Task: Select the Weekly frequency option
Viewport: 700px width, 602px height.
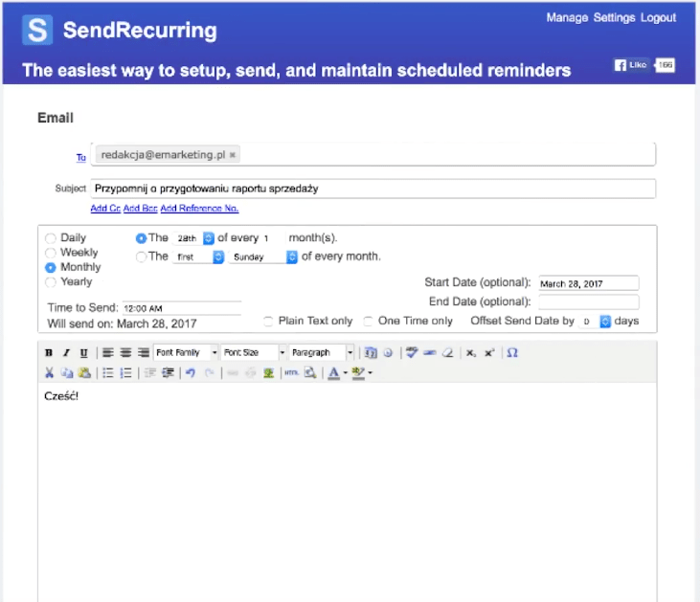Action: (51, 253)
